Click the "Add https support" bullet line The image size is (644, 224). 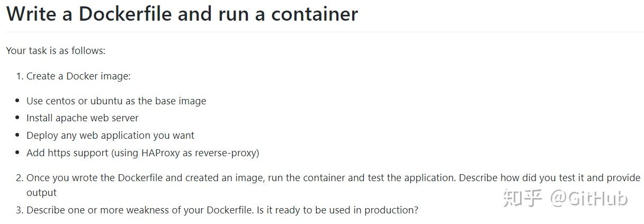click(x=142, y=153)
